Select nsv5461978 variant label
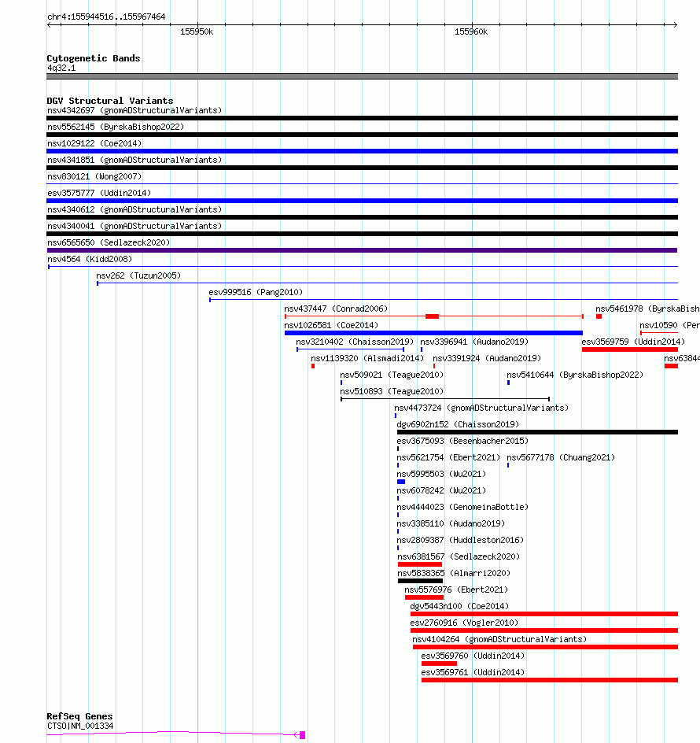This screenshot has width=700, height=743. [x=647, y=309]
